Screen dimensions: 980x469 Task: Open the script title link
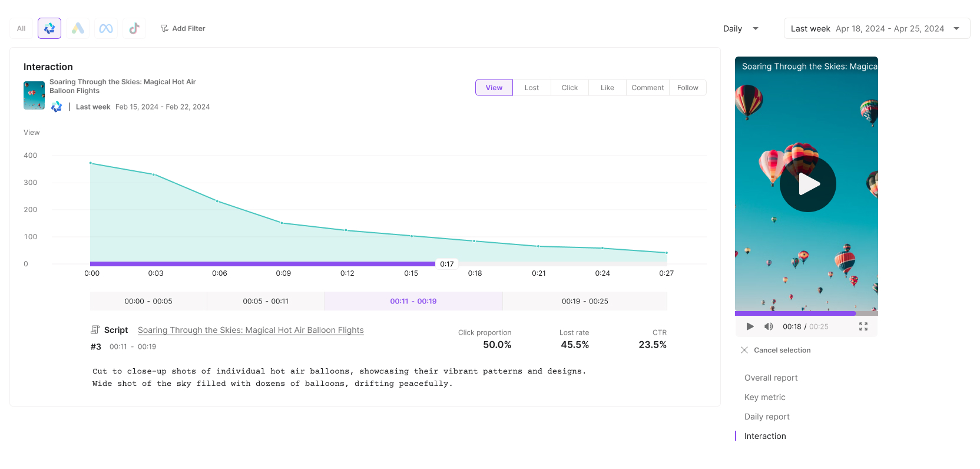click(x=250, y=330)
